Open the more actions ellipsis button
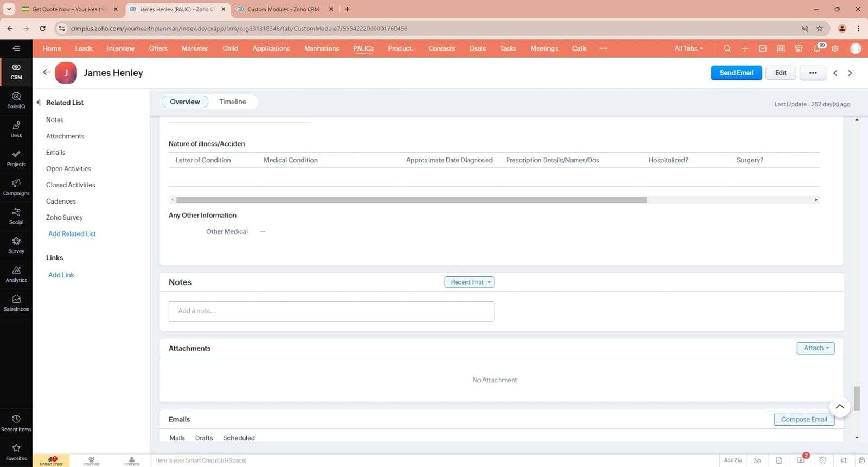 point(813,73)
